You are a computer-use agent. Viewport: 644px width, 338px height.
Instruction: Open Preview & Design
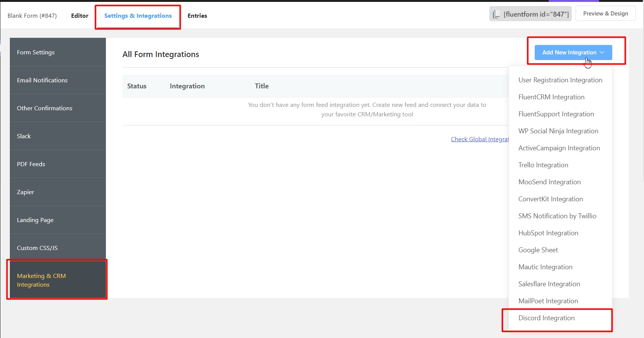pos(605,14)
